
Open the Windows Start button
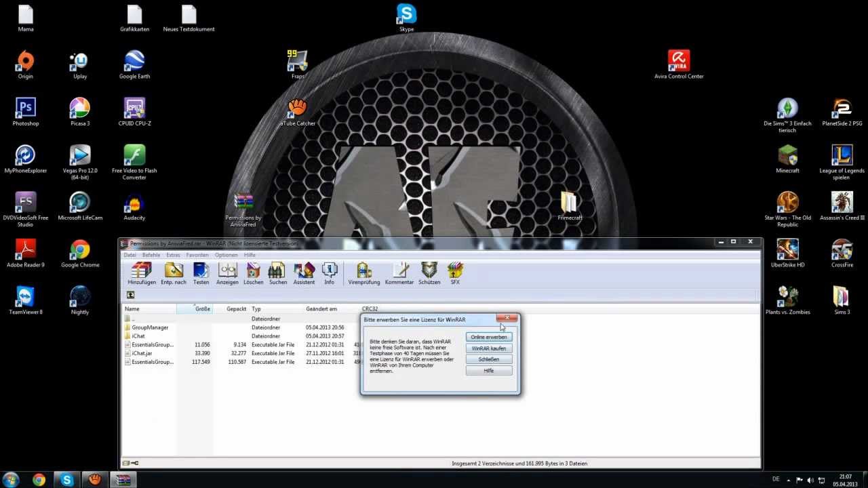click(x=11, y=480)
